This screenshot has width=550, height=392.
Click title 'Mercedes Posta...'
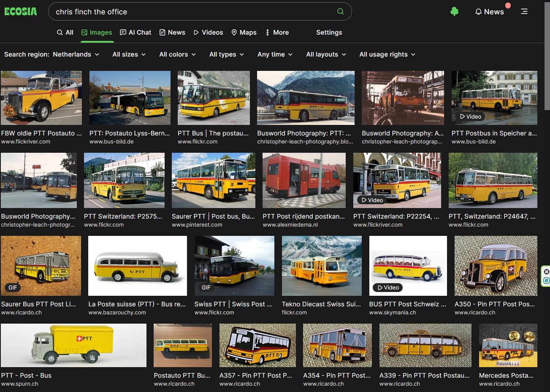pyautogui.click(x=506, y=375)
